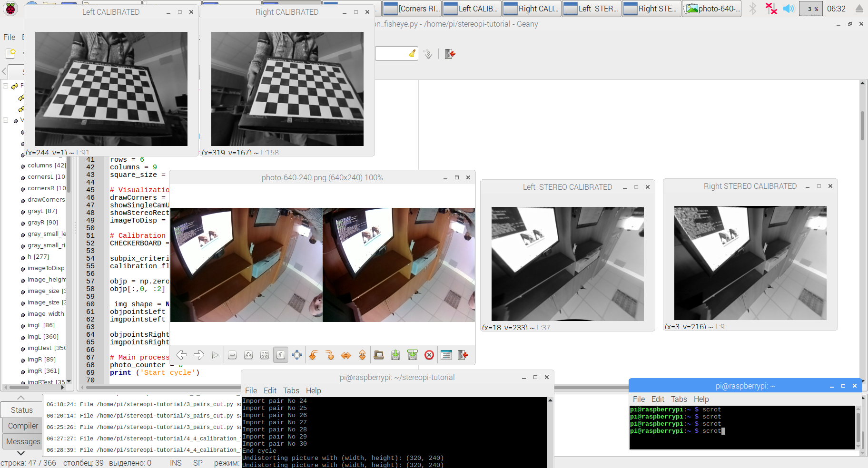Screen dimensions: 868x468
Task: Open File menu in pi@raspberrypi: ~ terminal
Action: [639, 399]
